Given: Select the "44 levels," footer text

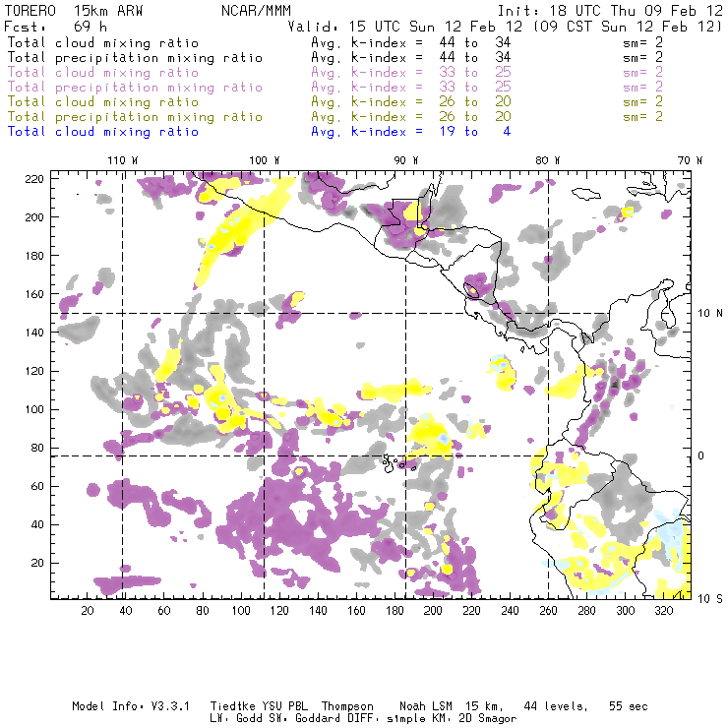Looking at the screenshot, I should (x=556, y=706).
